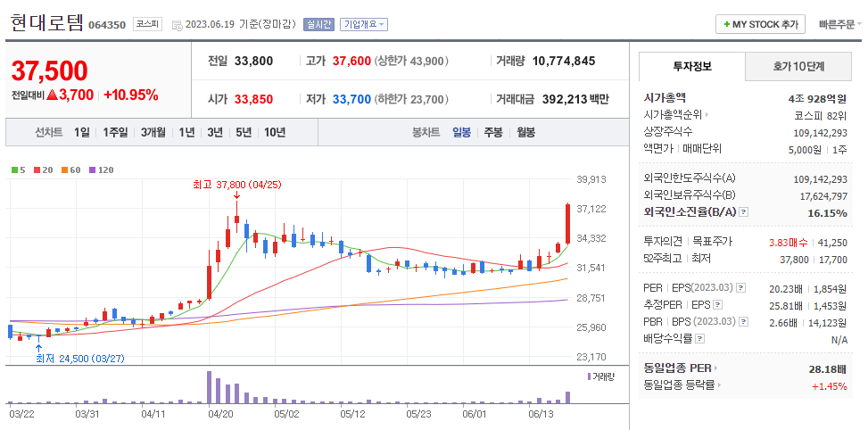
Task: Click the 코스피 82위 ranking value
Action: tap(821, 116)
